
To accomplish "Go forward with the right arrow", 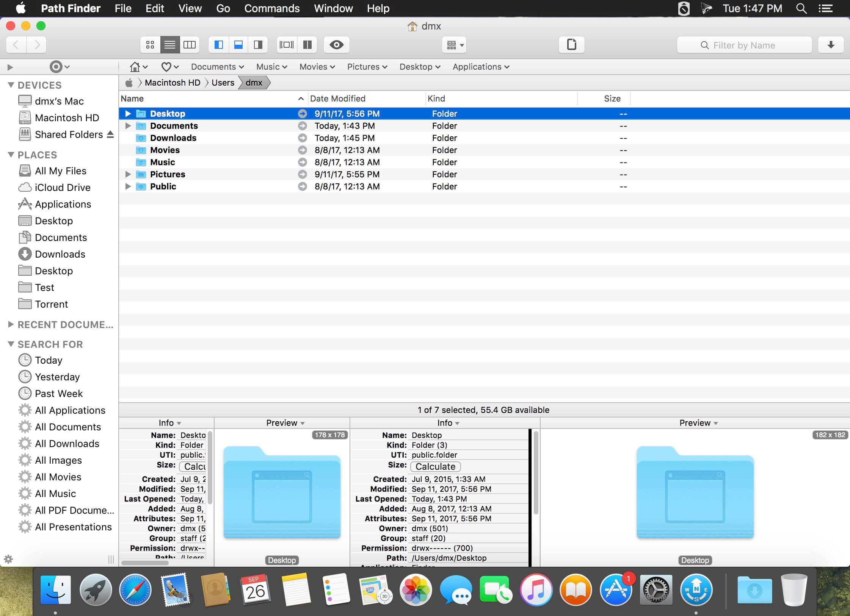I will tap(37, 45).
